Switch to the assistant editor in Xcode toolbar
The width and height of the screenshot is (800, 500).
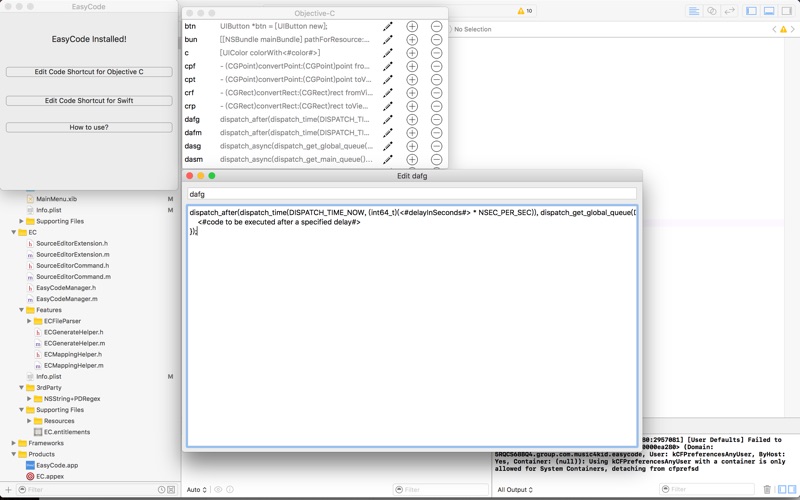coord(712,11)
